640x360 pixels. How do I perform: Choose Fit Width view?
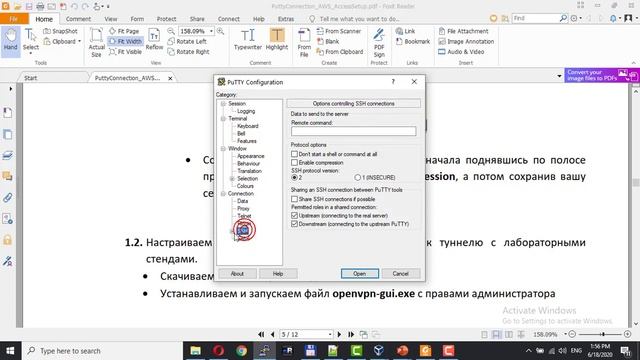[125, 41]
